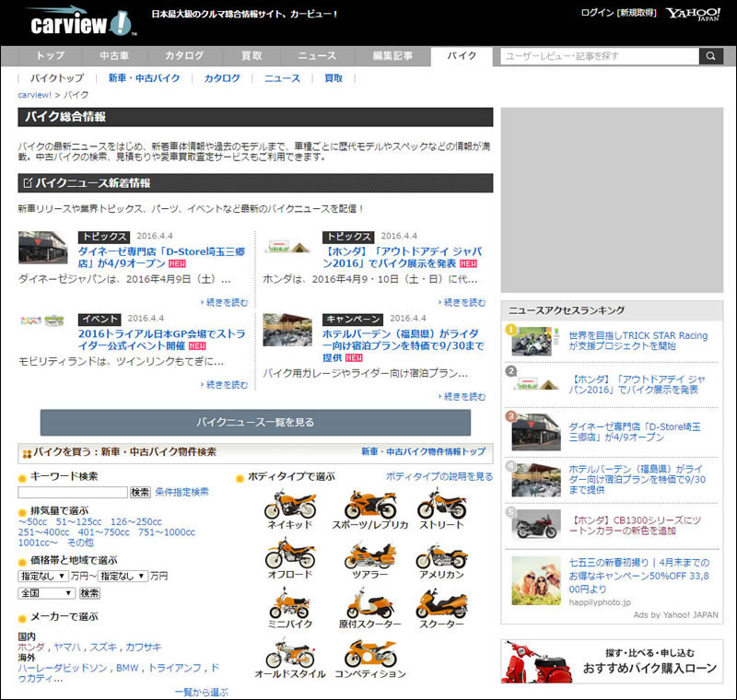This screenshot has width=737, height=700.
Task: Select the ミニバイク bike icon
Action: pos(289,603)
